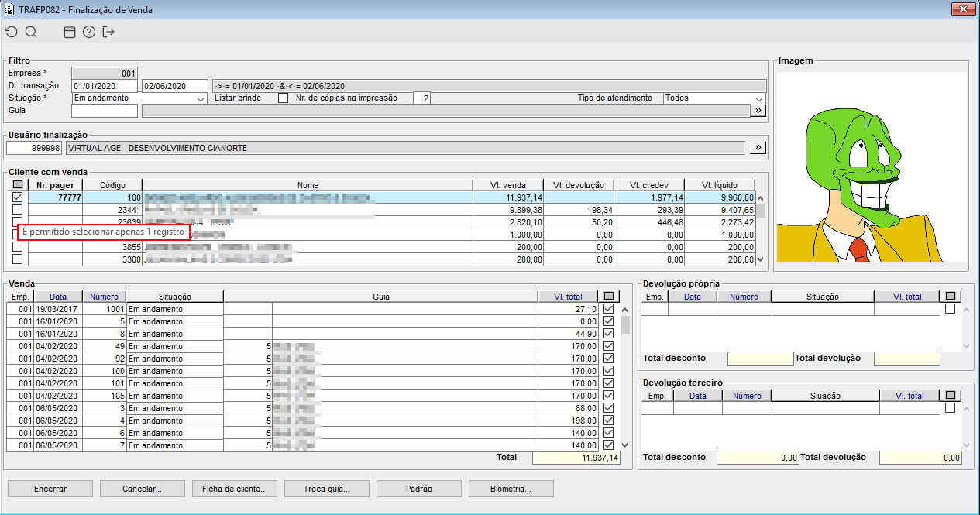Click the Nr. pager column header

coord(56,185)
